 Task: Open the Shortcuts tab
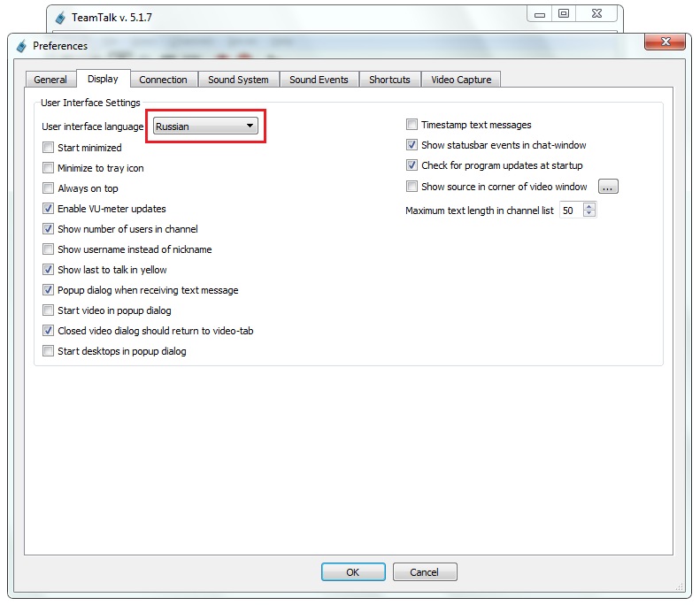tap(389, 80)
